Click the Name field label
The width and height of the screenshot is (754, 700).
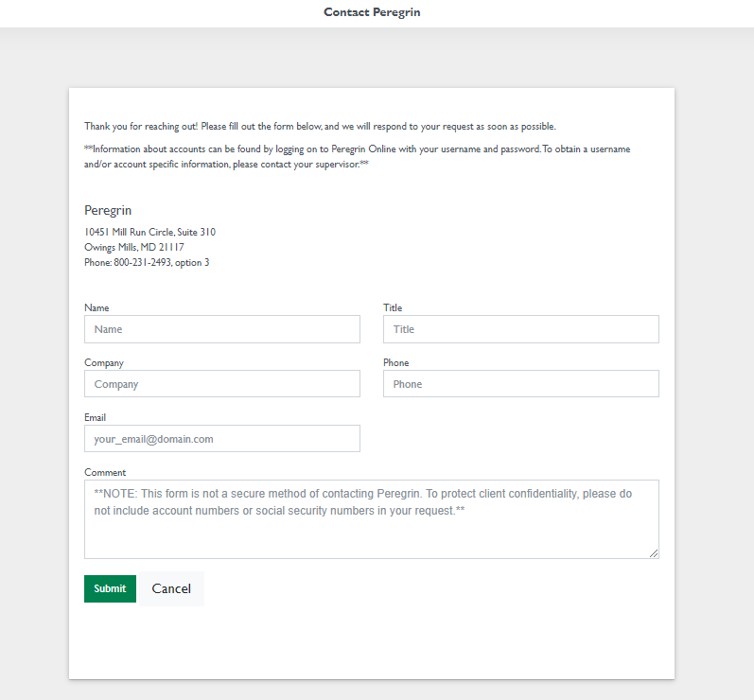(x=96, y=307)
